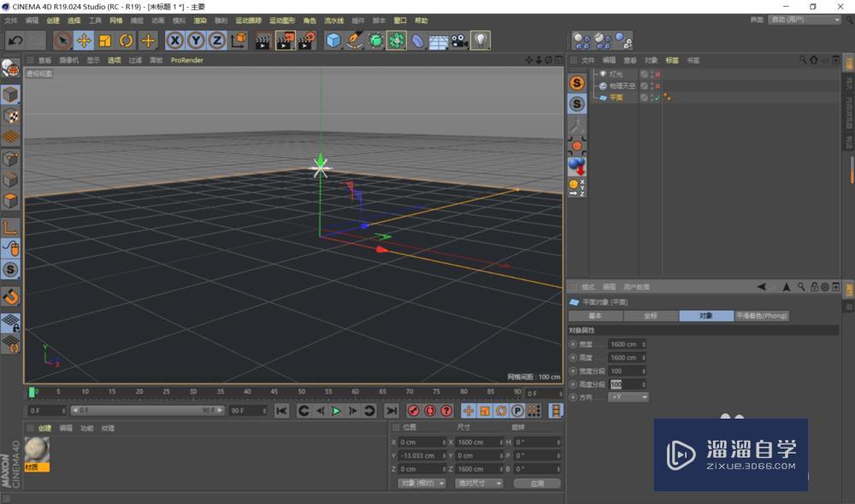This screenshot has height=504, width=855.
Task: Select the live selection cursor tool
Action: coord(62,40)
